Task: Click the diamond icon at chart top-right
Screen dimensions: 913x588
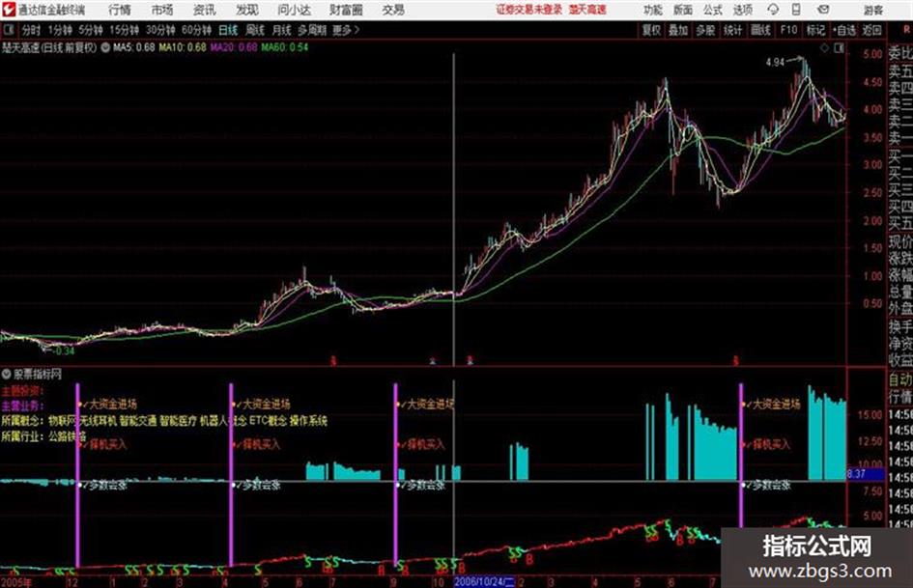Action: (824, 48)
